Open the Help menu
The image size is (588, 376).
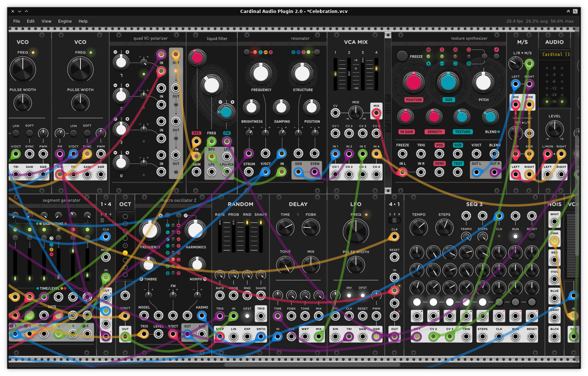[83, 21]
